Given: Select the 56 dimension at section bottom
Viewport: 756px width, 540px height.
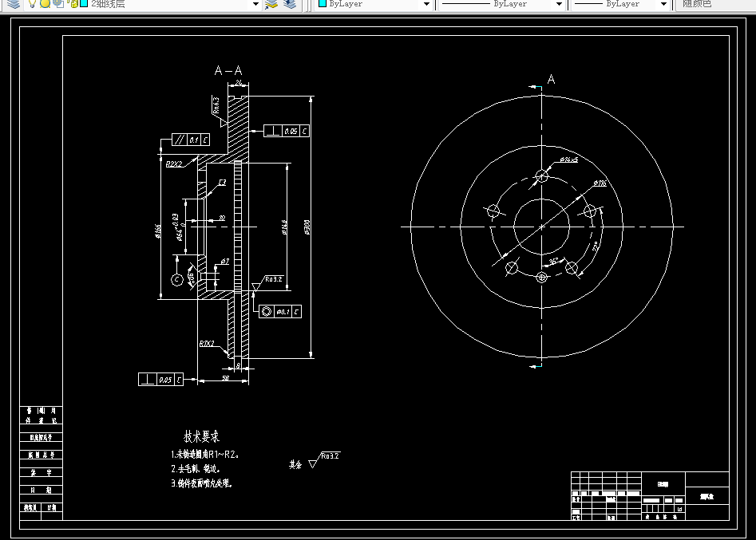Looking at the screenshot, I should coord(225,378).
